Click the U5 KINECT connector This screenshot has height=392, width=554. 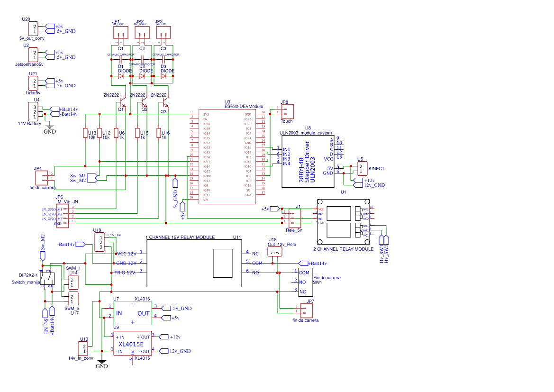pos(362,168)
